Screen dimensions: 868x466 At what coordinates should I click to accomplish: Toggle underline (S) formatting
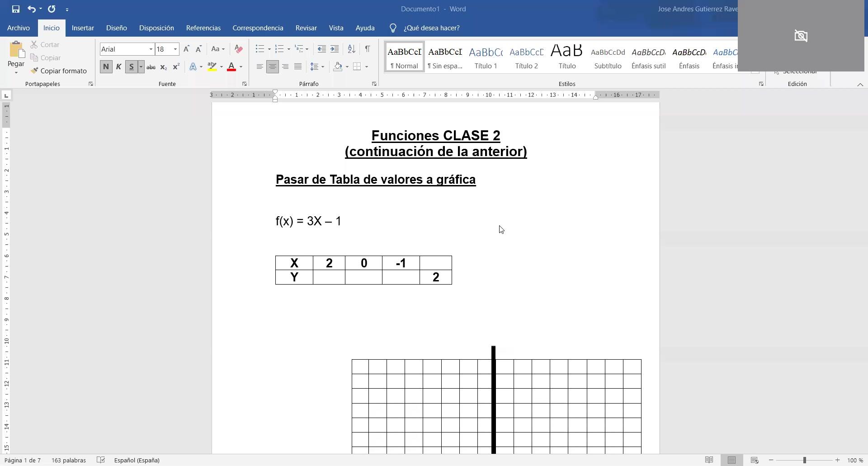click(x=132, y=67)
